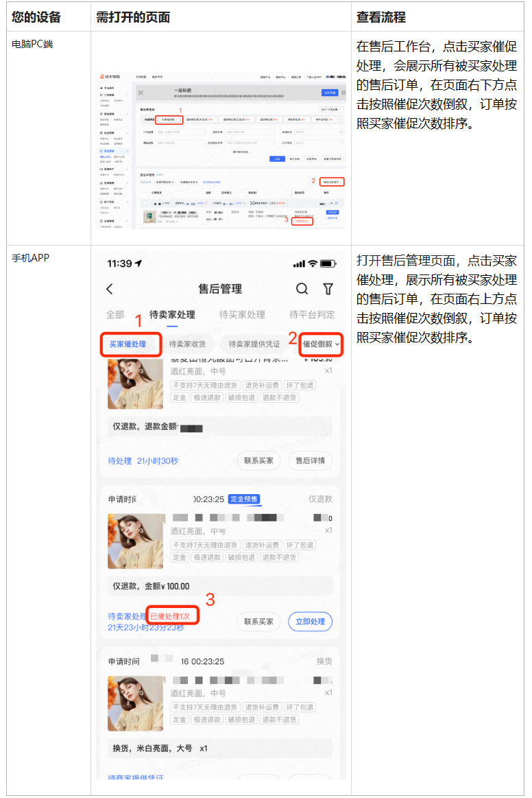This screenshot has height=798, width=532.
Task: Click 退款不退货 tag in the 换货 card
Action: pos(279,720)
